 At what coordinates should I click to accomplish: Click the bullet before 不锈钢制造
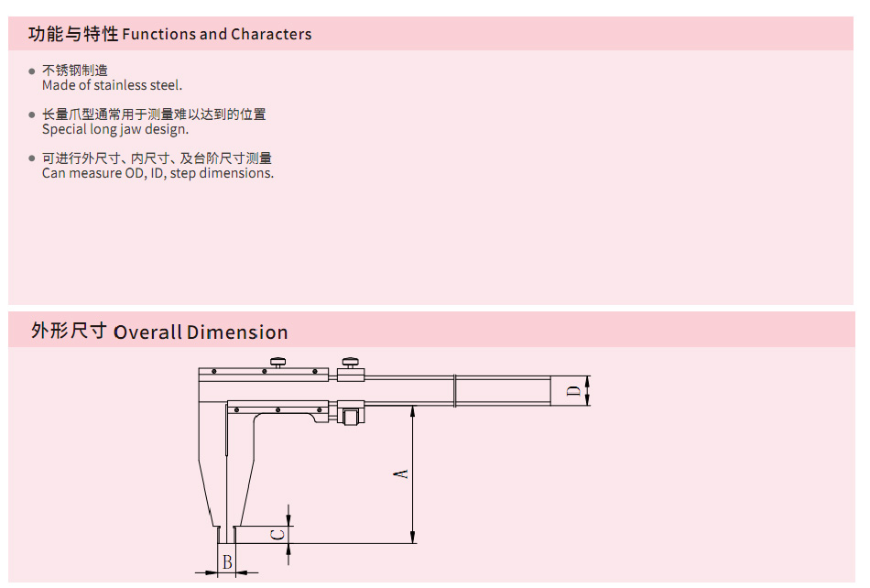click(x=32, y=71)
